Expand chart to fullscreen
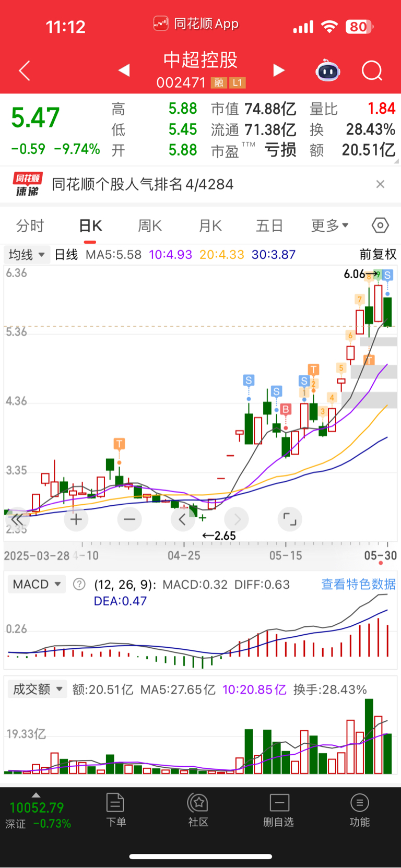This screenshot has width=401, height=868. pyautogui.click(x=290, y=519)
